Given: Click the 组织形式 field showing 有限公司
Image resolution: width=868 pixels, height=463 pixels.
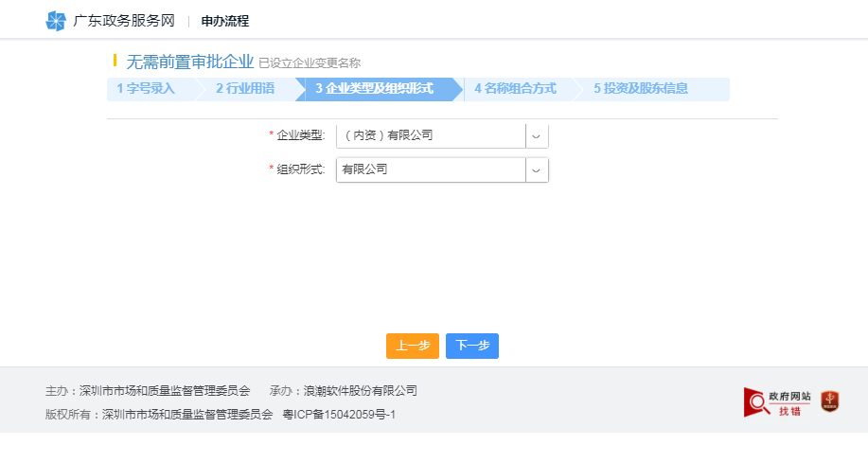Looking at the screenshot, I should pyautogui.click(x=431, y=169).
